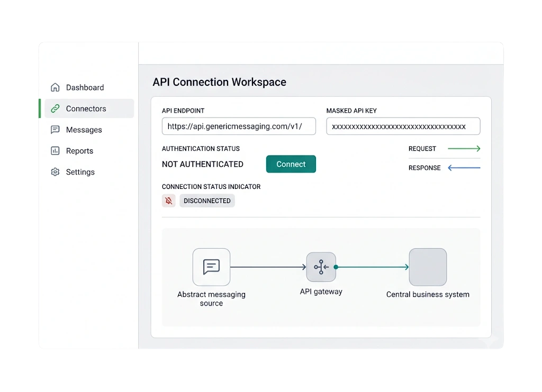Click the Reports bar chart icon
Viewport: 542px width, 392px height.
[x=55, y=151]
